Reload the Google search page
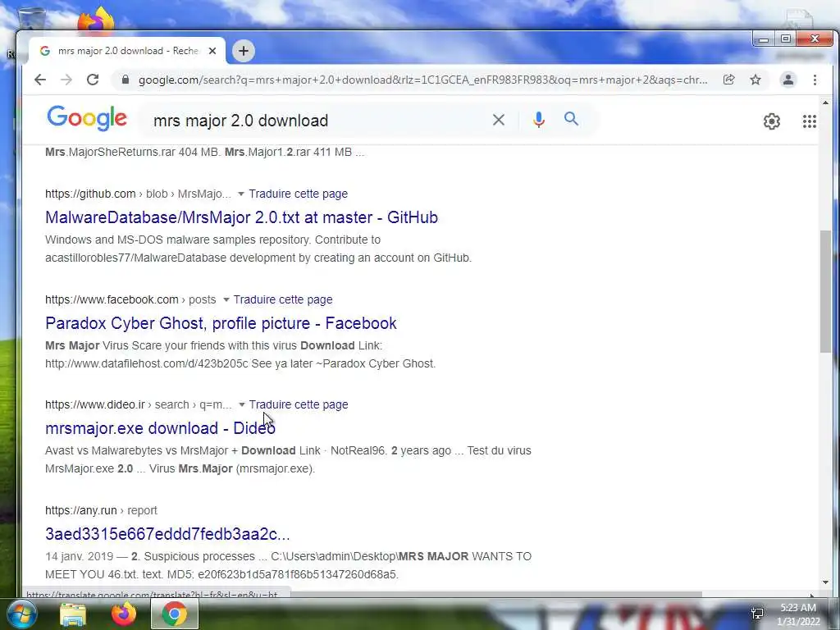 (x=93, y=80)
